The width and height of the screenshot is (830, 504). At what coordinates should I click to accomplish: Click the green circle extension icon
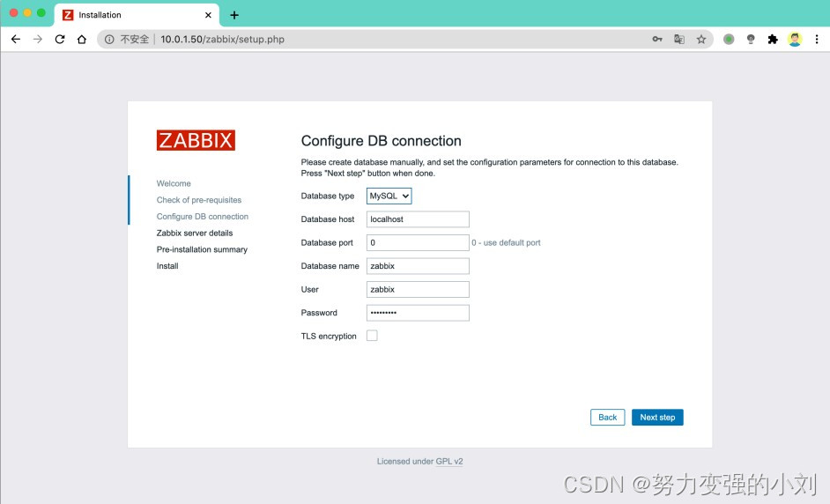(x=729, y=39)
